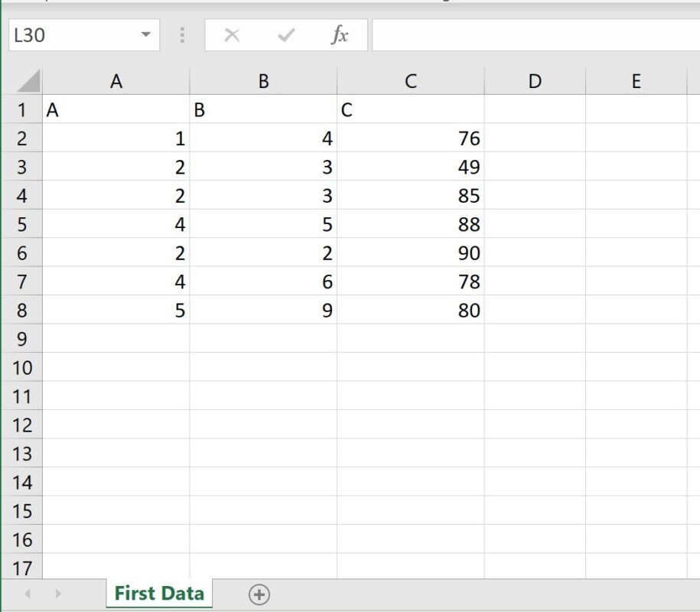Click cell B6 with value 2
Image resolution: width=700 pixels, height=612 pixels.
coord(263,252)
